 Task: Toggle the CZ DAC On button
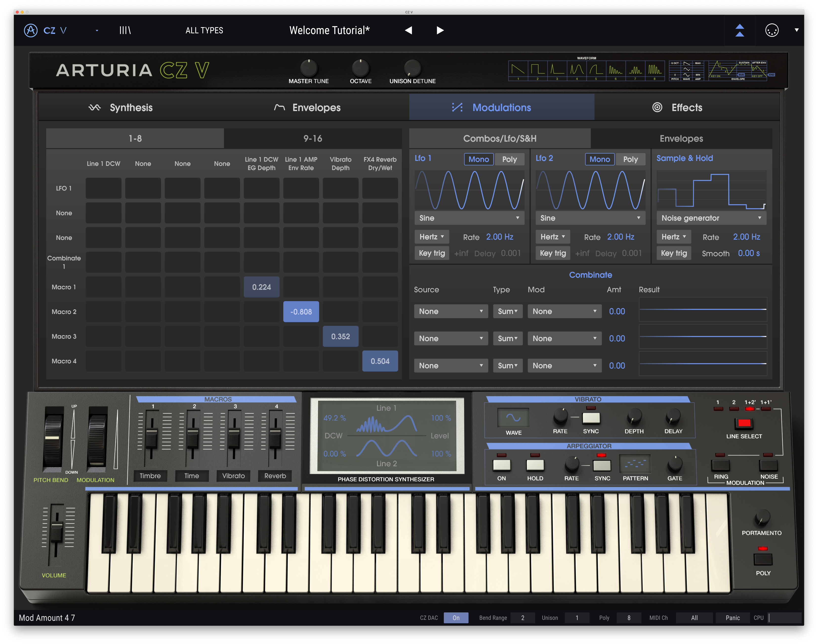pos(456,618)
